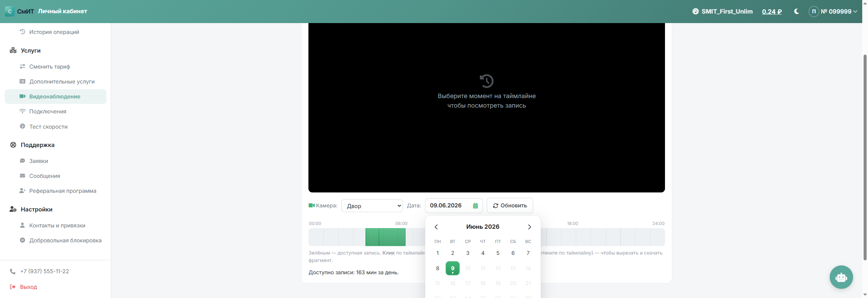
Task: Click the green recorded segment on timeline
Action: pyautogui.click(x=385, y=237)
